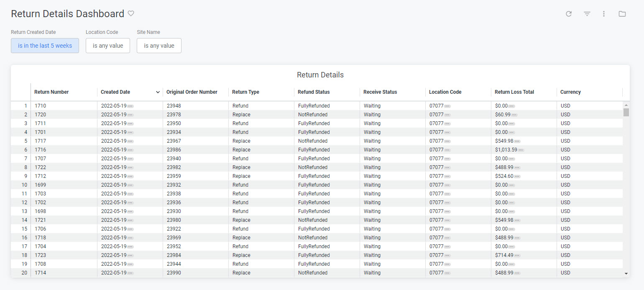Open the dashboard actions three-dot menu
Image resolution: width=644 pixels, height=290 pixels.
604,14
